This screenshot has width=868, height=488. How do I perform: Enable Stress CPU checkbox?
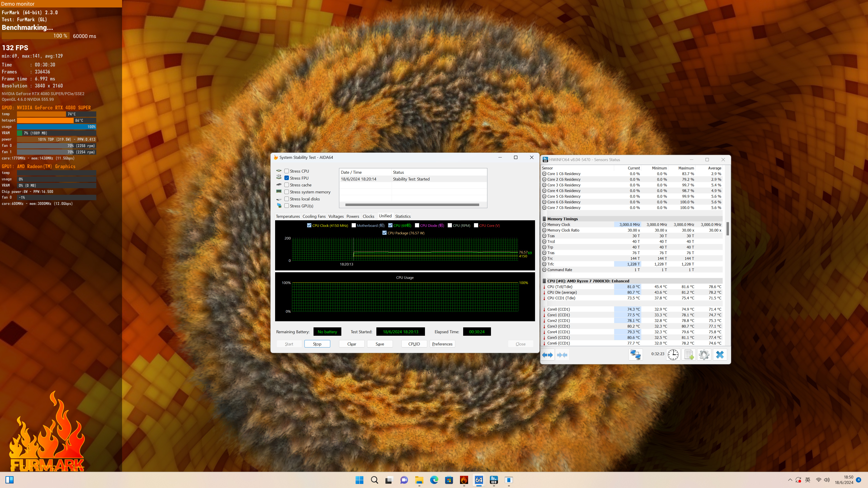click(x=286, y=171)
